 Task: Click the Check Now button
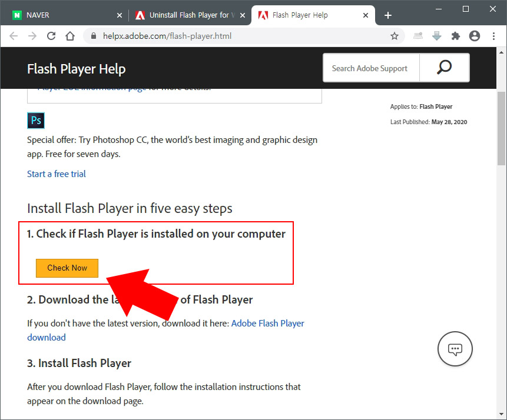(x=67, y=268)
